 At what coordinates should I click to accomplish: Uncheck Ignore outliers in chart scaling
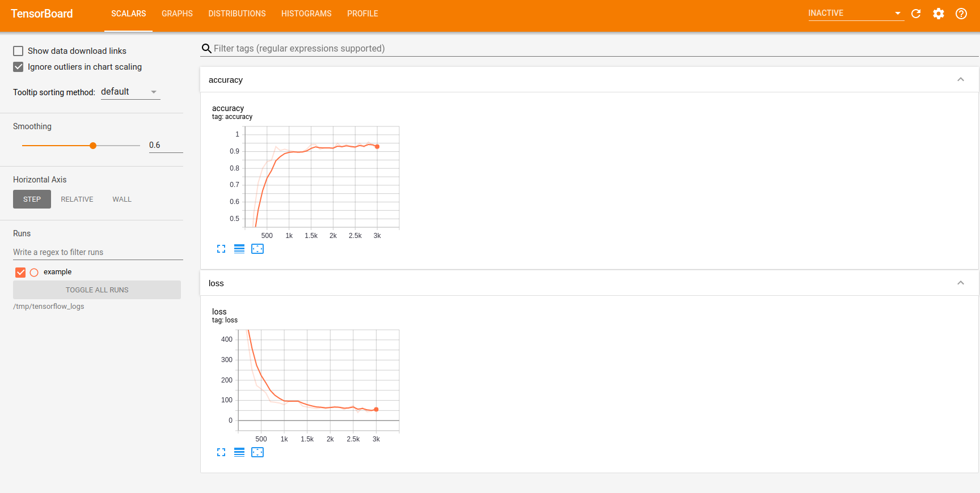coord(18,67)
